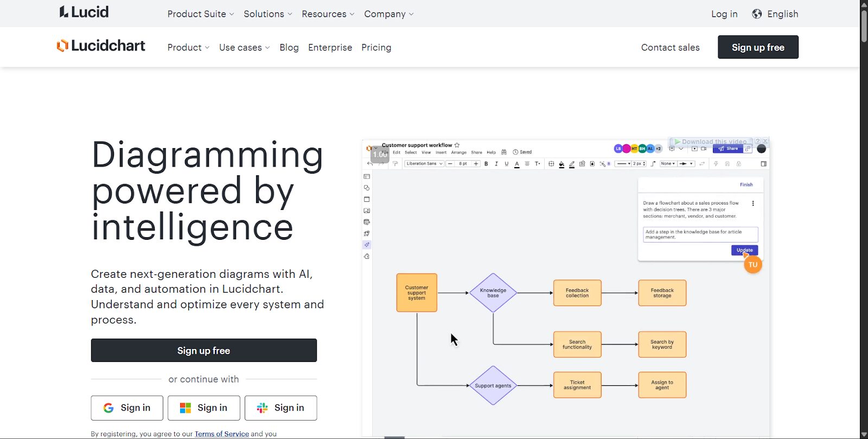Open the Liberation Sans font dropdown
This screenshot has height=439, width=868.
click(424, 164)
